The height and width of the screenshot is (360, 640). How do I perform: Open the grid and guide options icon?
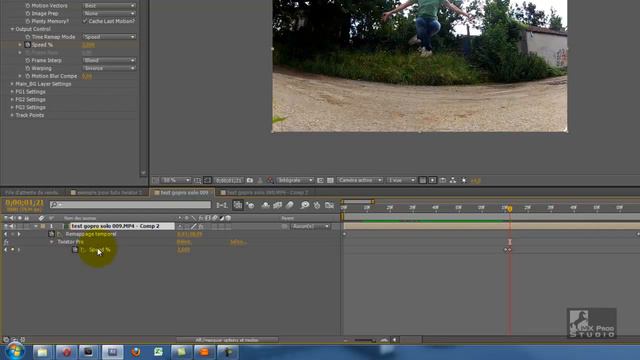[198, 180]
